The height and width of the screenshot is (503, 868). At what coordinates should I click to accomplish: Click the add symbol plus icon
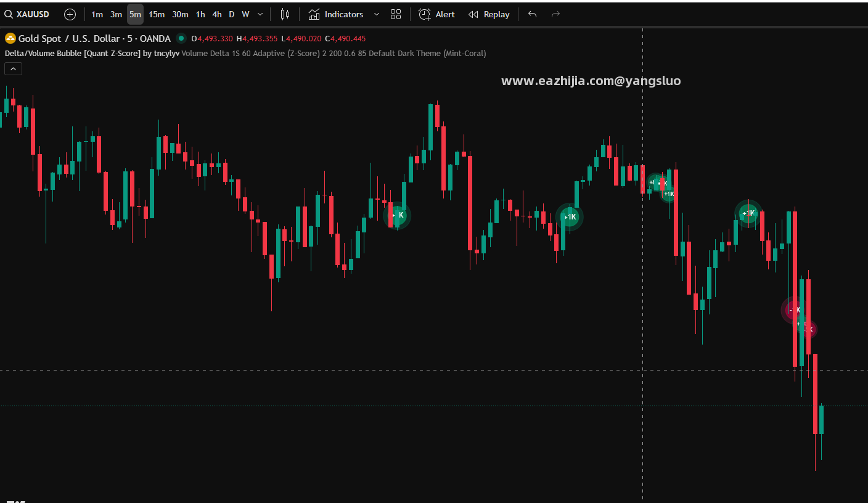coord(70,14)
